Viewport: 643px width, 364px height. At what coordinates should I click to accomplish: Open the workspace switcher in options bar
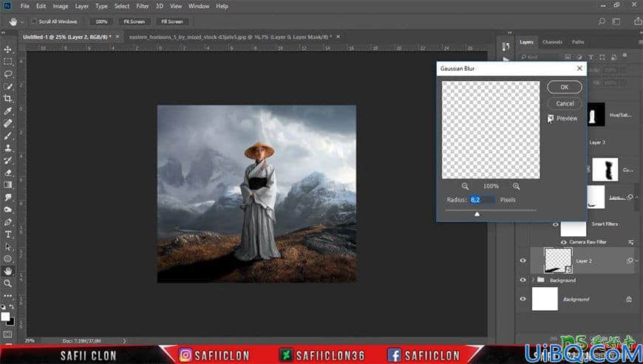click(616, 21)
